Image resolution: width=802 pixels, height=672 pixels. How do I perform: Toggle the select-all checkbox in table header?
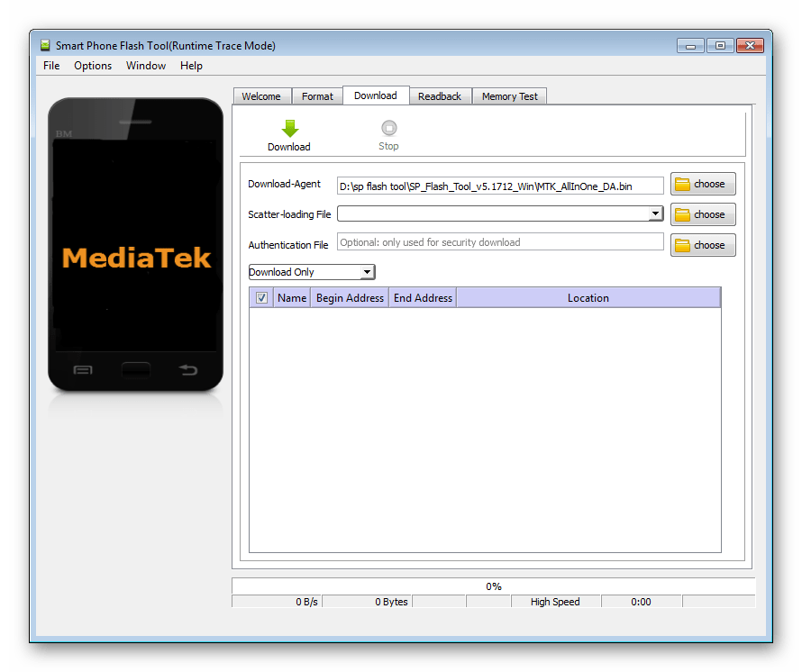click(261, 297)
